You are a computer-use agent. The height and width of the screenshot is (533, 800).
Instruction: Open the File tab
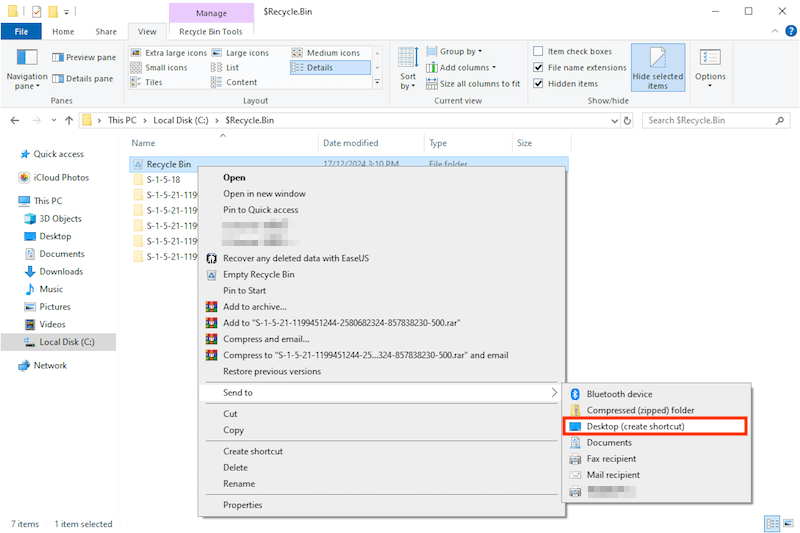pos(21,32)
